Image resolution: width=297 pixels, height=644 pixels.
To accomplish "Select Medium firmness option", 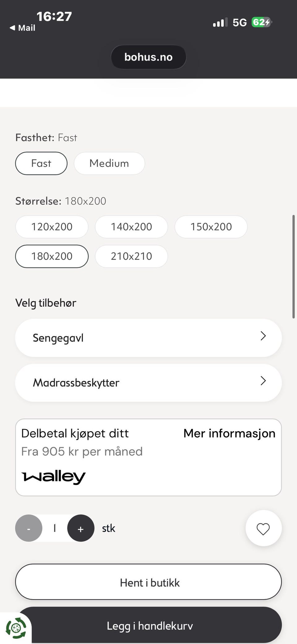I will pyautogui.click(x=109, y=163).
